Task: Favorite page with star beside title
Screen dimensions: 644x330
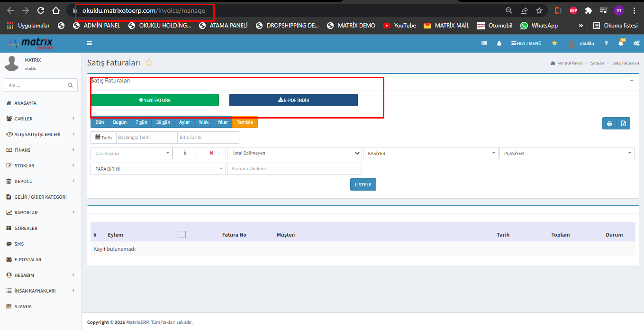Action: coord(149,63)
